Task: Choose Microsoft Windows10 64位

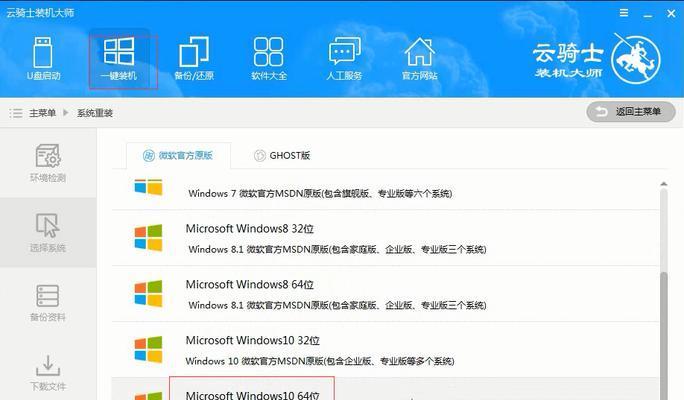Action: 253,394
